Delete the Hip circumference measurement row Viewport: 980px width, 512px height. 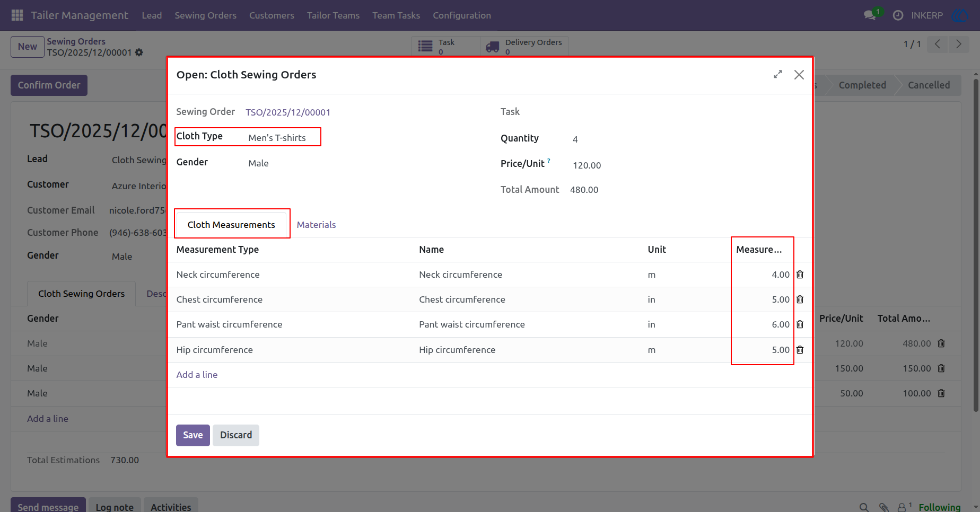coord(800,350)
